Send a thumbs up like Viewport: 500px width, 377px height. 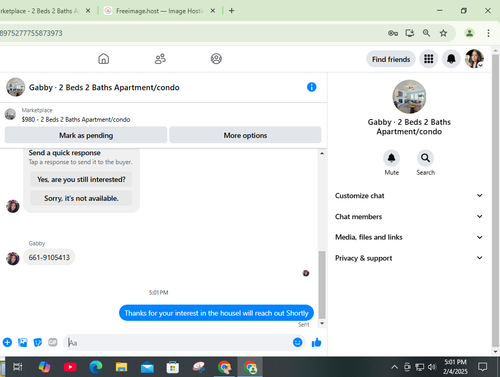316,342
